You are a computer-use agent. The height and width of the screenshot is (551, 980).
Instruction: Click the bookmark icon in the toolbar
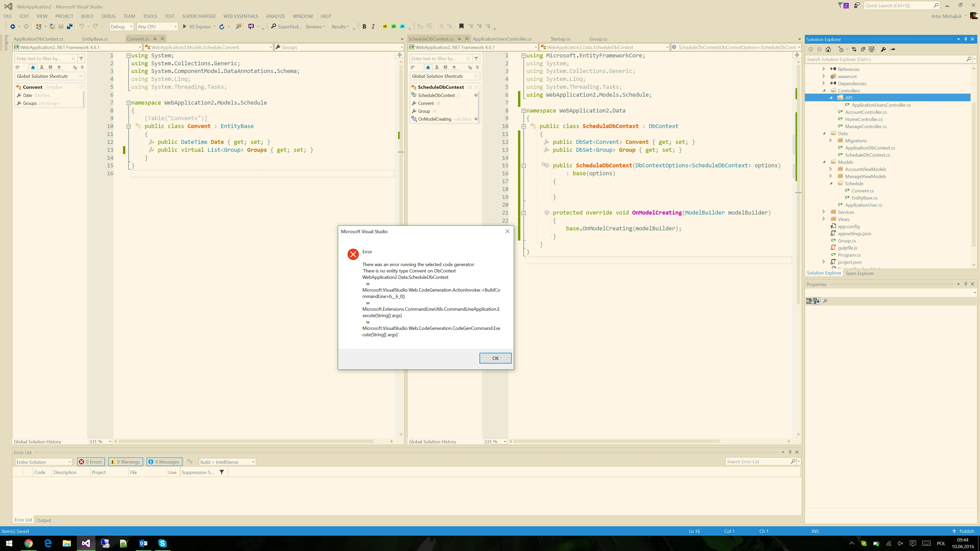pos(461,27)
